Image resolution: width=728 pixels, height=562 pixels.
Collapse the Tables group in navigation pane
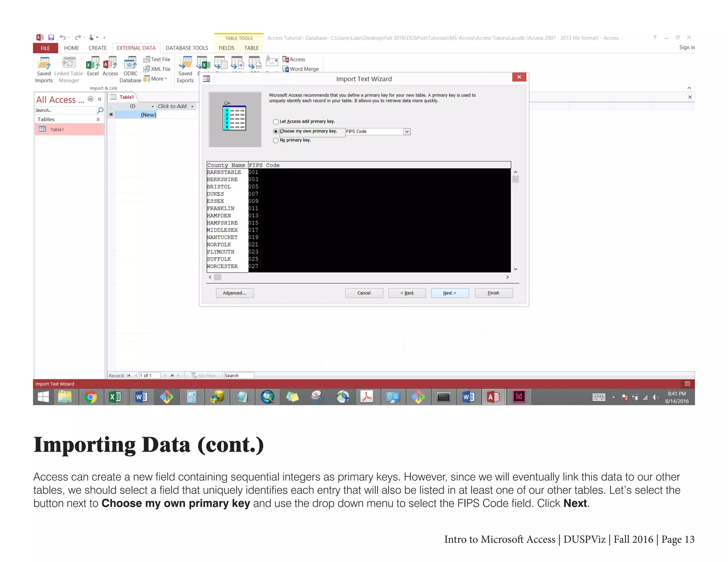[x=98, y=120]
